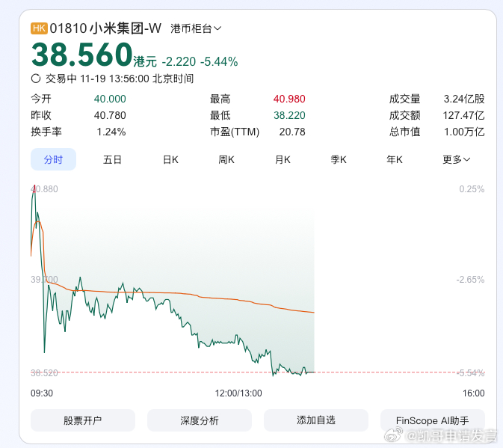Viewport: 503px width, 448px height.
Task: Click the 市盈(TTM) value 20.78
Action: [292, 132]
